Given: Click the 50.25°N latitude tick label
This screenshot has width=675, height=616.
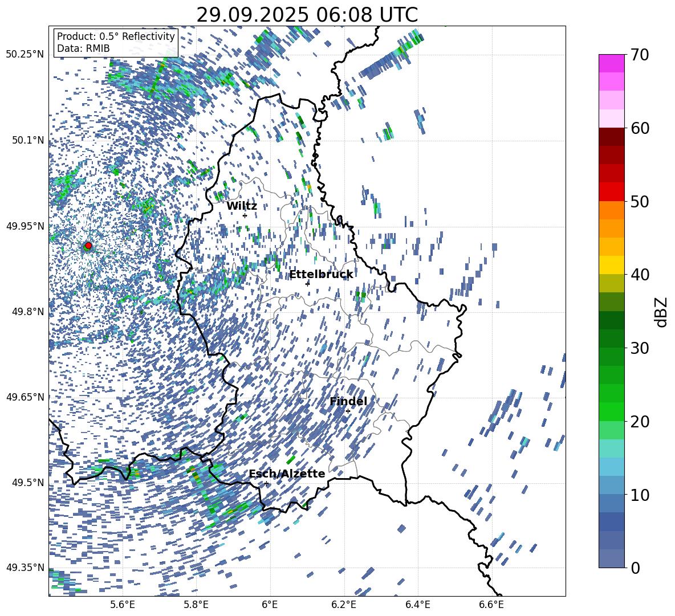Looking at the screenshot, I should [25, 55].
